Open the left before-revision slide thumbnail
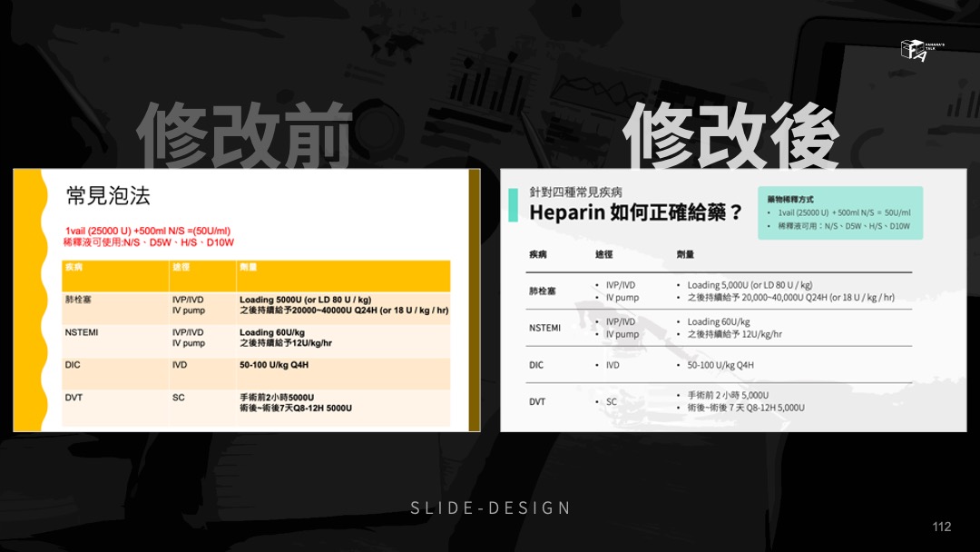Viewport: 980px width, 552px height. (x=246, y=300)
